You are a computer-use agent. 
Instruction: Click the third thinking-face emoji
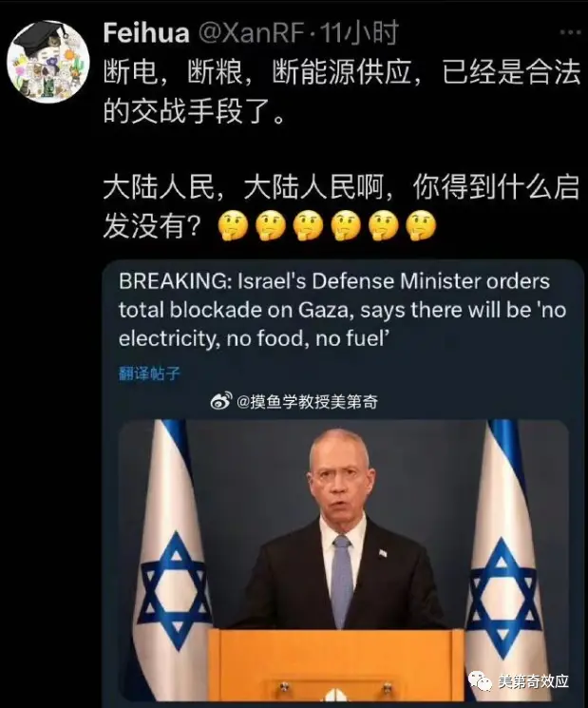pyautogui.click(x=308, y=225)
